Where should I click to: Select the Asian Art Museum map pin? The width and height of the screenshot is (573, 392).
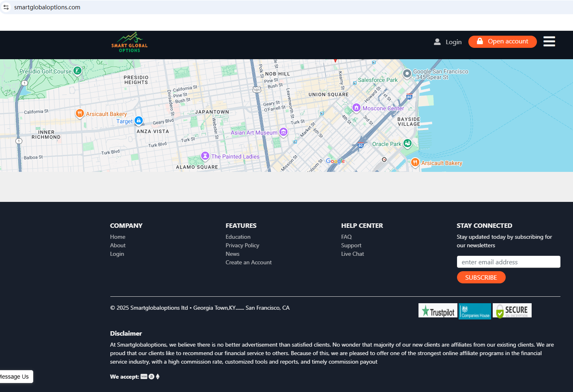coord(283,132)
